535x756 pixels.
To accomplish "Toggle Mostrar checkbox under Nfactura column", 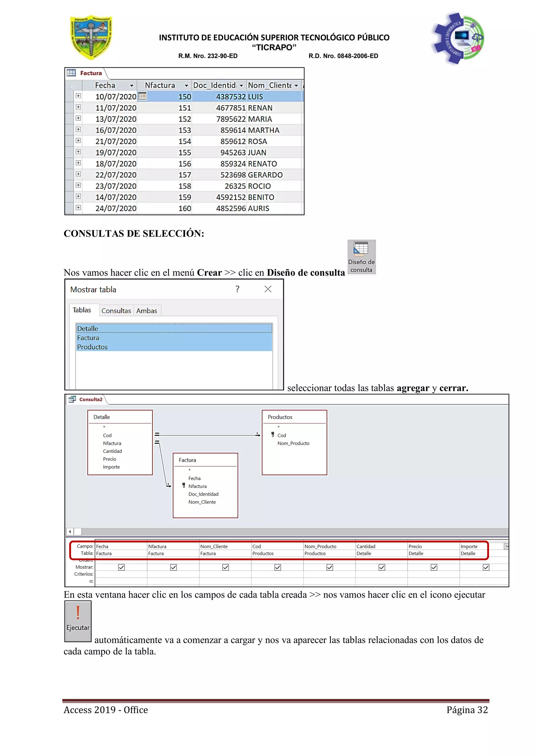I will [174, 567].
